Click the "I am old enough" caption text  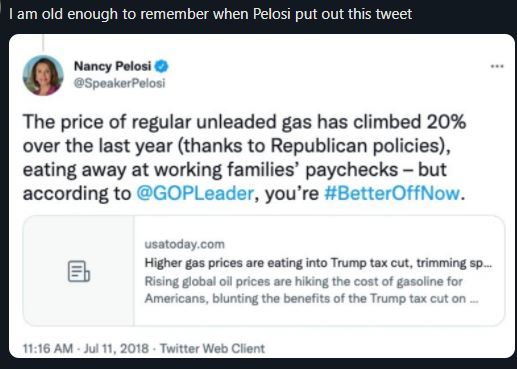210,14
